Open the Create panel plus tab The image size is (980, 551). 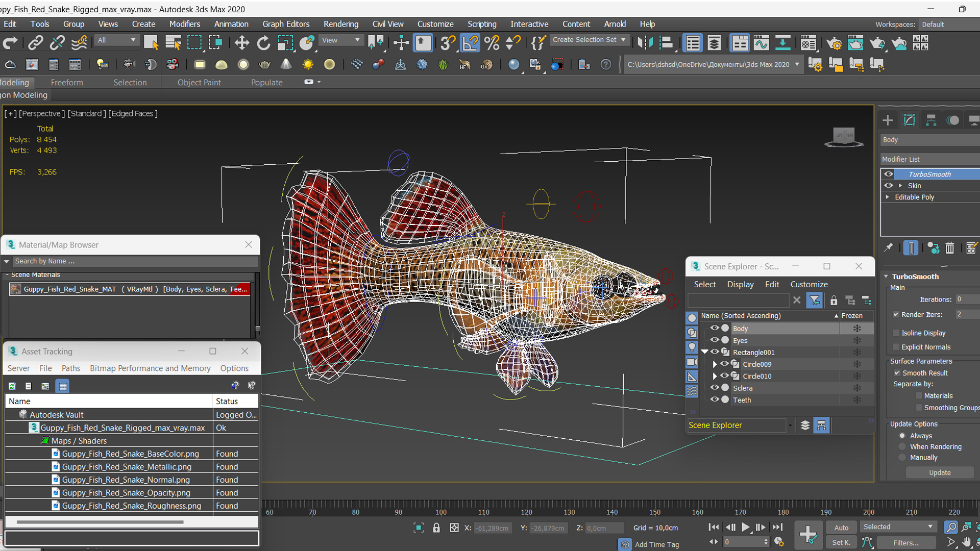click(888, 120)
